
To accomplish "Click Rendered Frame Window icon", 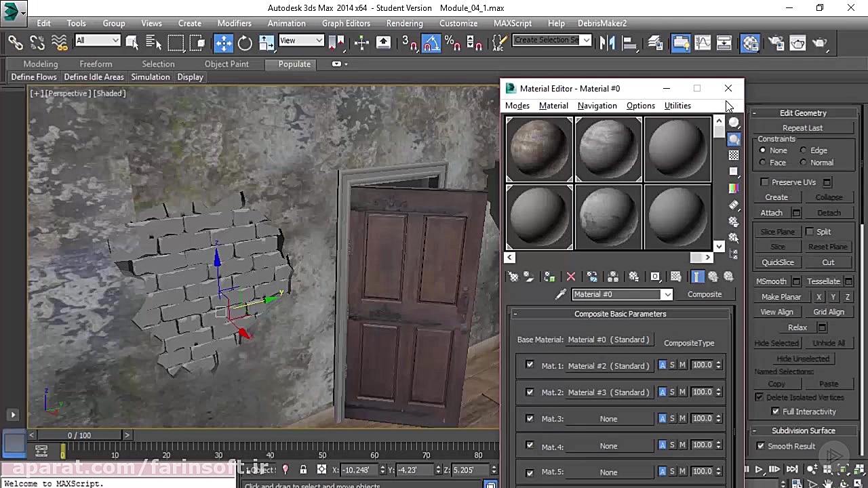I will pyautogui.click(x=797, y=43).
